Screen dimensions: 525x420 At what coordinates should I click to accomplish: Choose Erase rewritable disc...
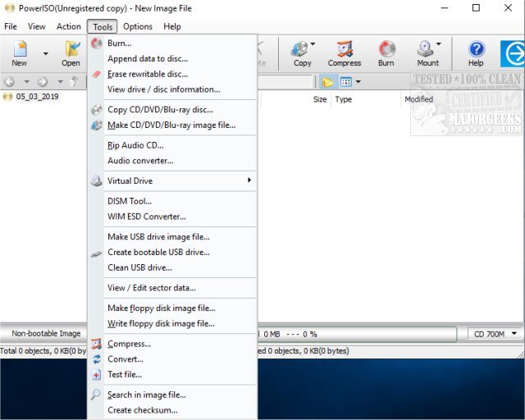click(x=173, y=74)
